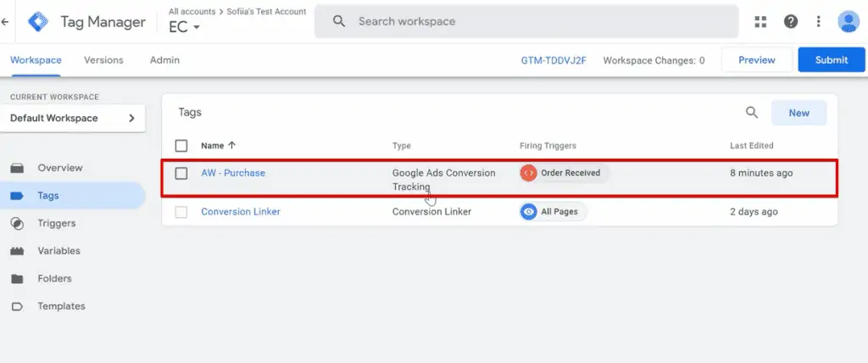Viewport: 868px width, 363px height.
Task: Click the CURRENT WORKSPACE label
Action: [x=54, y=97]
